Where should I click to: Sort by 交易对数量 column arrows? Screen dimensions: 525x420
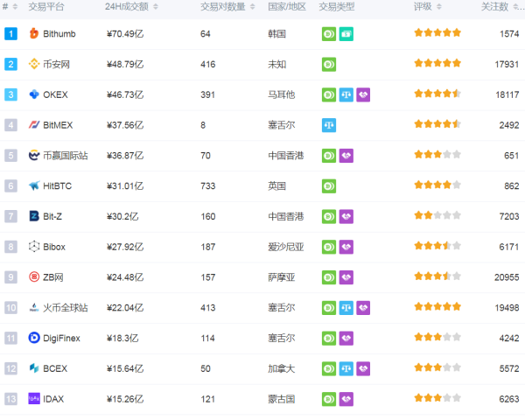coord(253,6)
